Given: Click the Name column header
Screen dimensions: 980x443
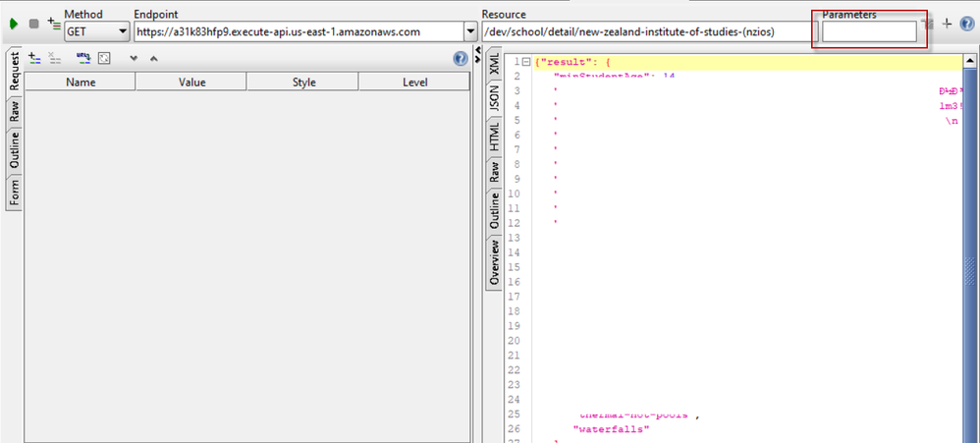Looking at the screenshot, I should [x=80, y=83].
